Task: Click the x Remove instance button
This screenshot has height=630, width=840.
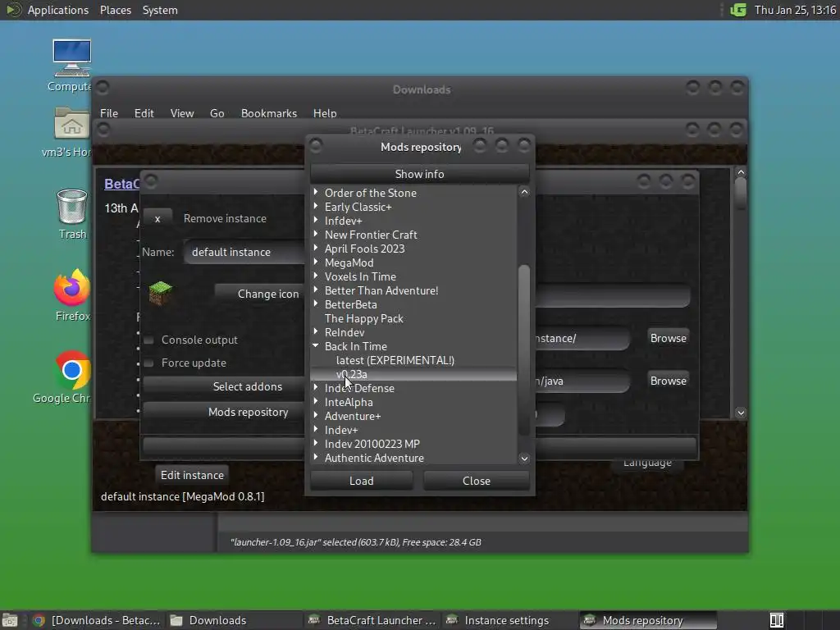Action: coord(157,218)
